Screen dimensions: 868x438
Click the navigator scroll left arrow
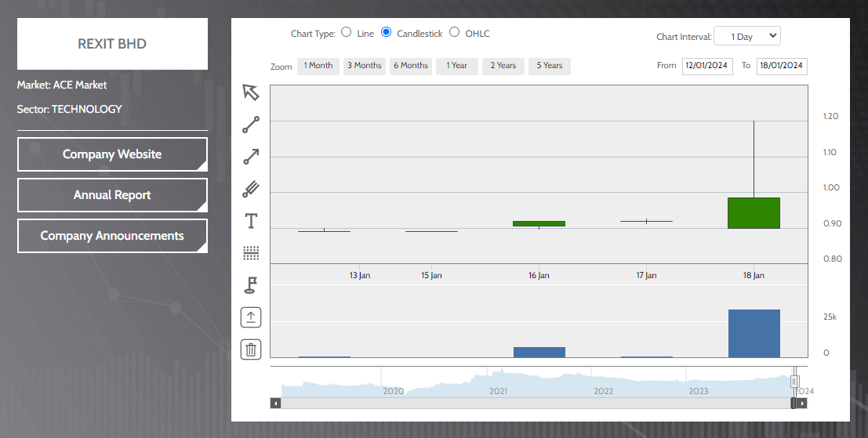tap(276, 404)
